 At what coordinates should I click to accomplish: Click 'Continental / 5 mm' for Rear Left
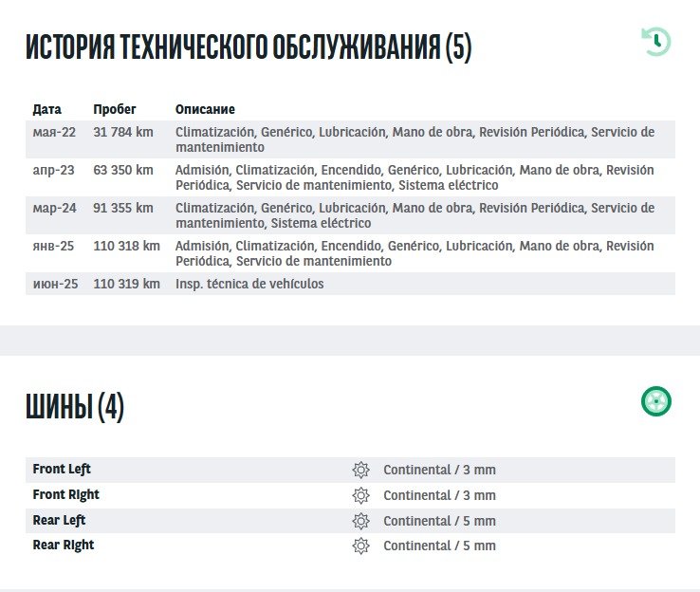[x=439, y=521]
